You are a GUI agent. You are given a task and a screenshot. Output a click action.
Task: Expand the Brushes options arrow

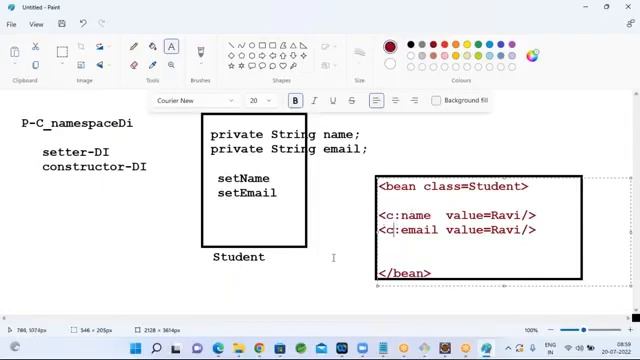tap(201, 64)
